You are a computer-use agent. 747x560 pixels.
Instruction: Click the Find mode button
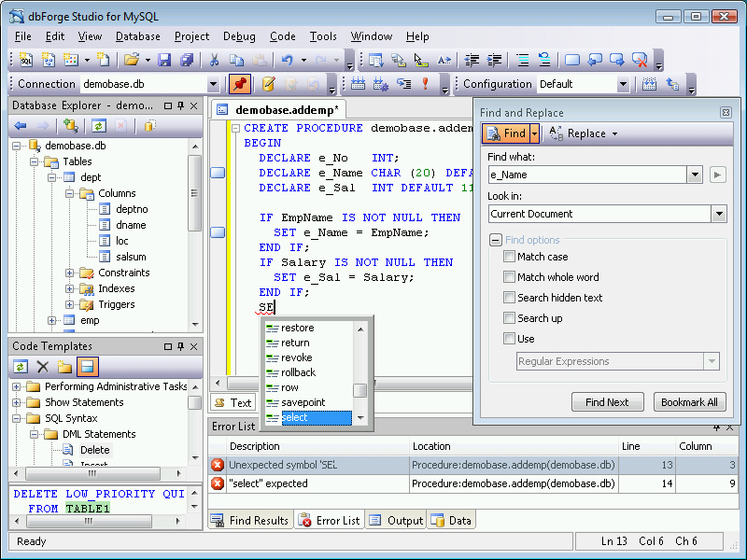(x=506, y=133)
